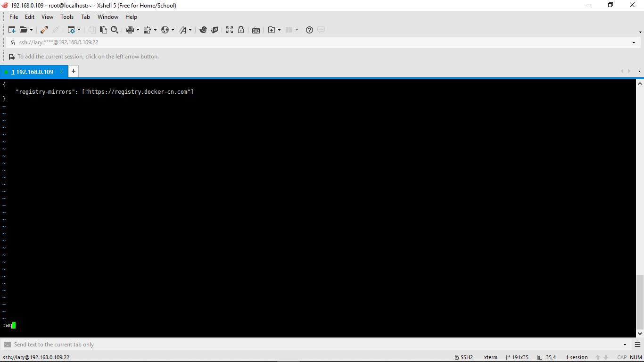Open the Tab menu
Viewport: 644px width, 362px height.
[x=85, y=16]
